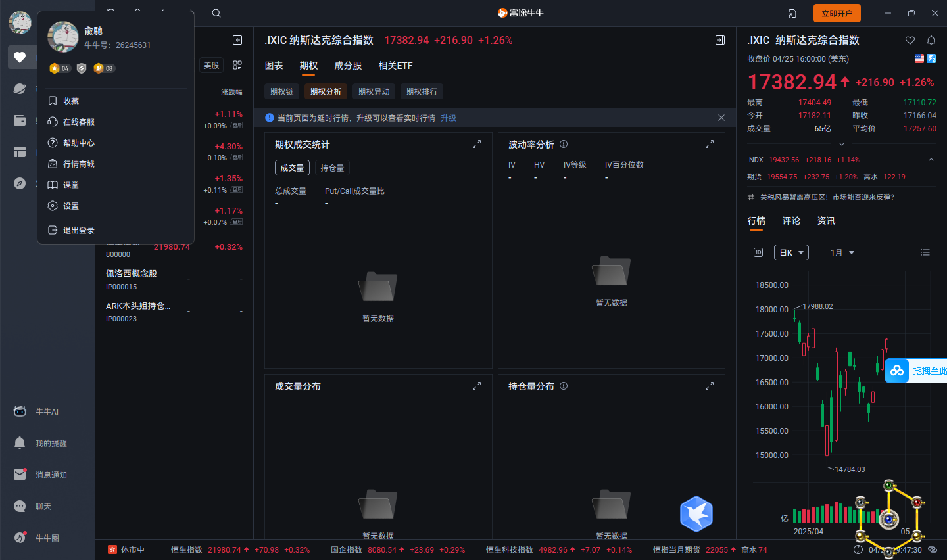
Task: Select the 期权链 sub-tab
Action: click(x=282, y=91)
